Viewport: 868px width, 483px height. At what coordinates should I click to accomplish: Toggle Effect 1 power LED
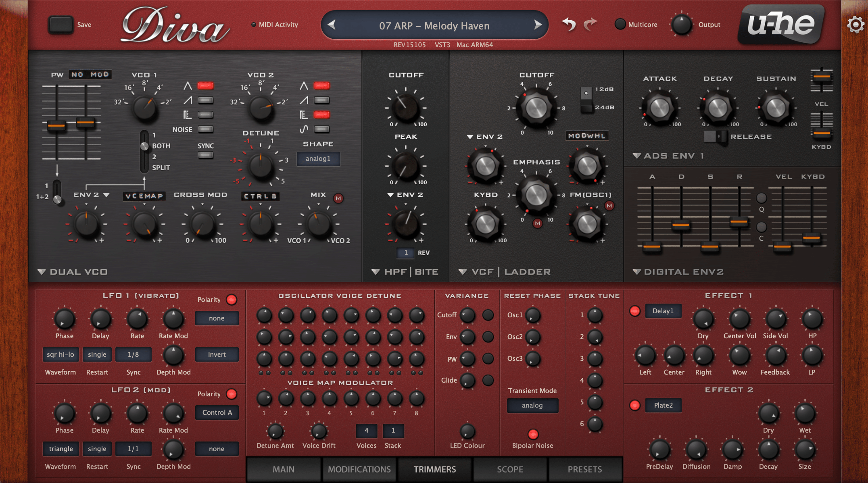[x=635, y=311]
